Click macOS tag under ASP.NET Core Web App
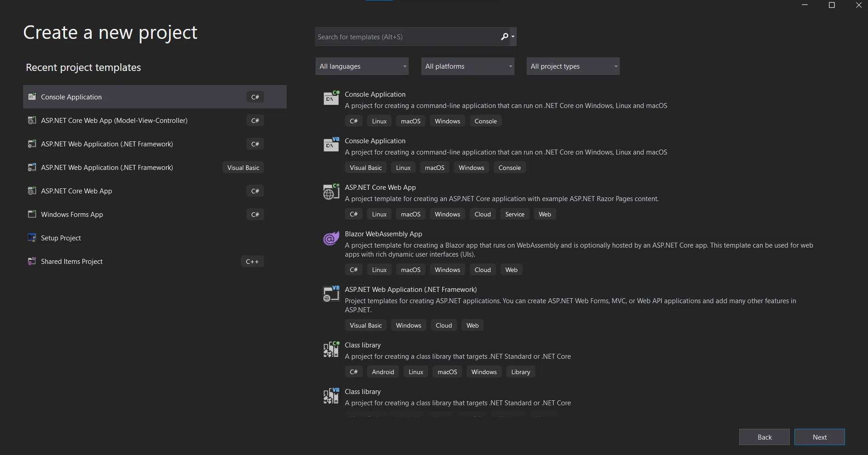This screenshot has height=455, width=868. tap(410, 214)
